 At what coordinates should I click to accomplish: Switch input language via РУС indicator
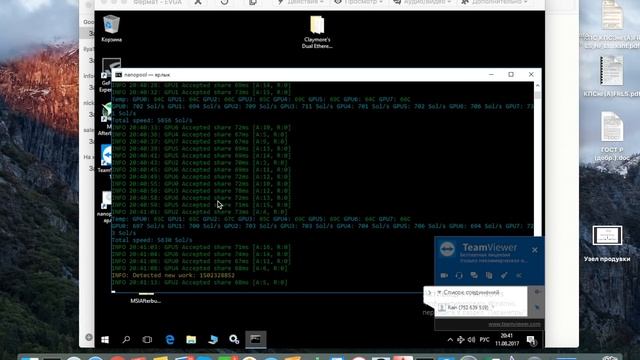[x=484, y=340]
